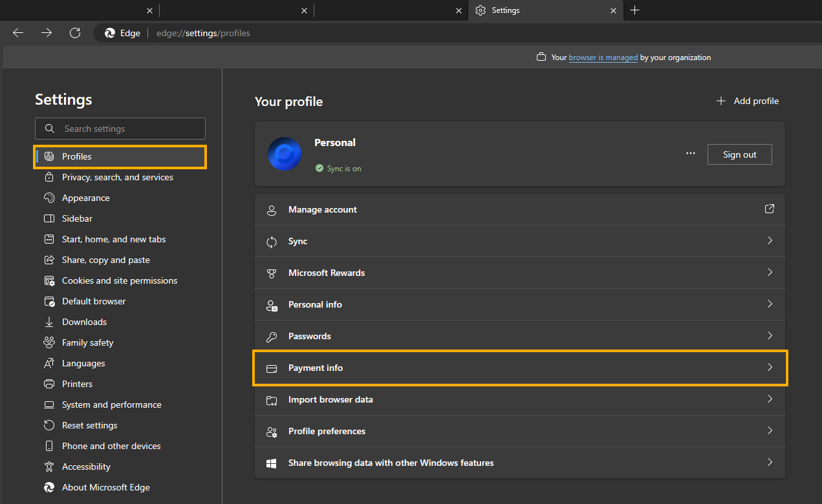Open a new tab with the plus icon
The image size is (822, 504).
(634, 10)
